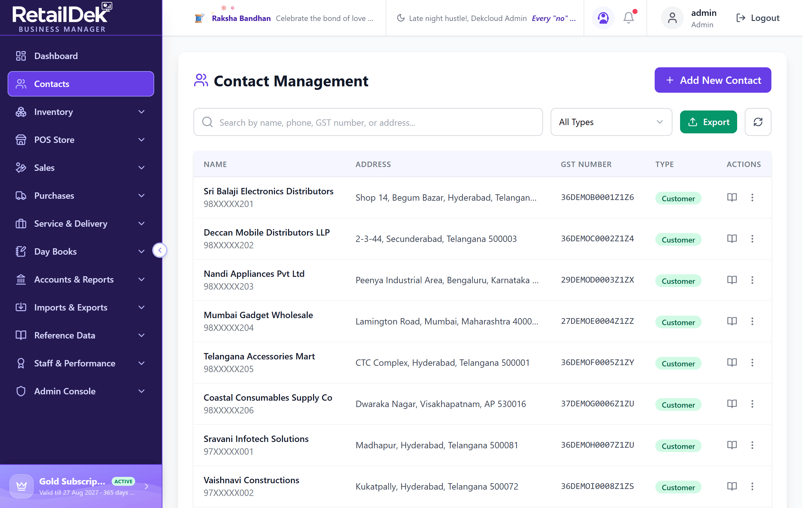Image resolution: width=812 pixels, height=508 pixels.
Task: Export the contacts list
Action: click(x=708, y=122)
